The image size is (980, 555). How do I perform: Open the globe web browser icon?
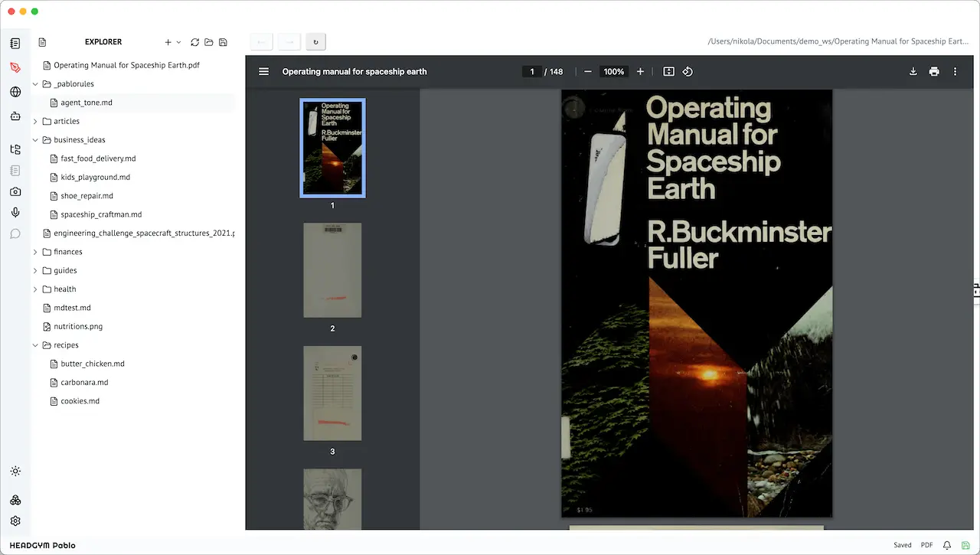point(15,92)
